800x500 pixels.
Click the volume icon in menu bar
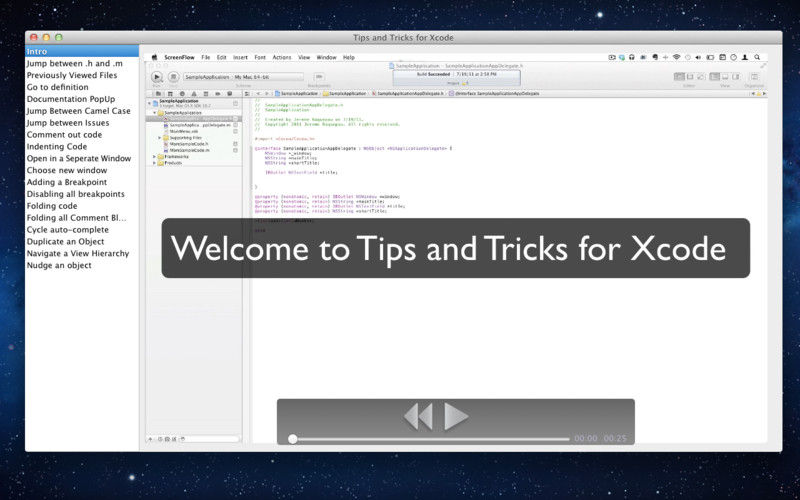pos(698,57)
